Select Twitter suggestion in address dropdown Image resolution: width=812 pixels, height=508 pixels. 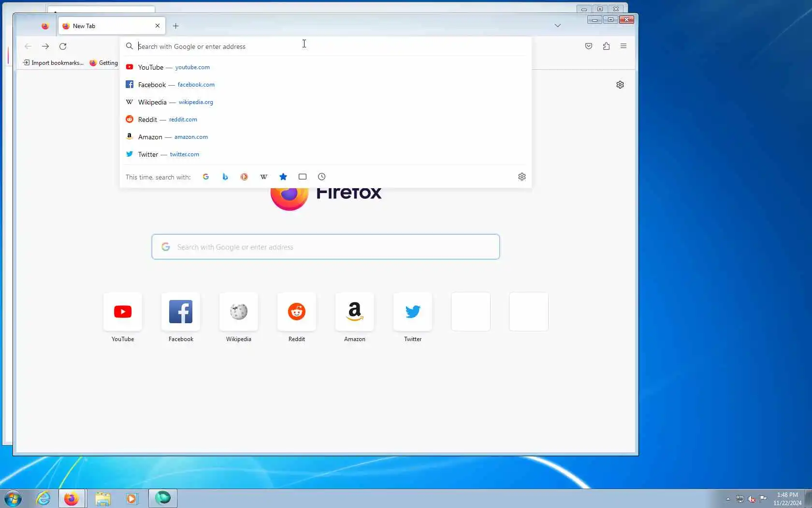[x=326, y=154]
